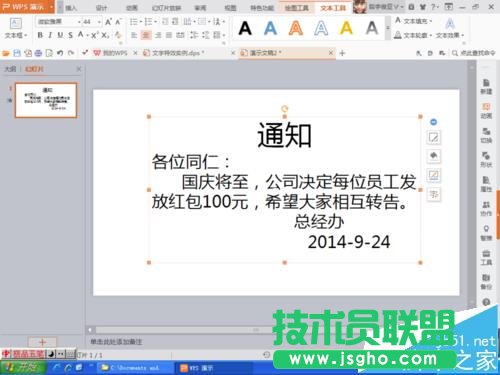This screenshot has height=375, width=500.
Task: Open the font color A dropdown arrow
Action: [x=87, y=35]
